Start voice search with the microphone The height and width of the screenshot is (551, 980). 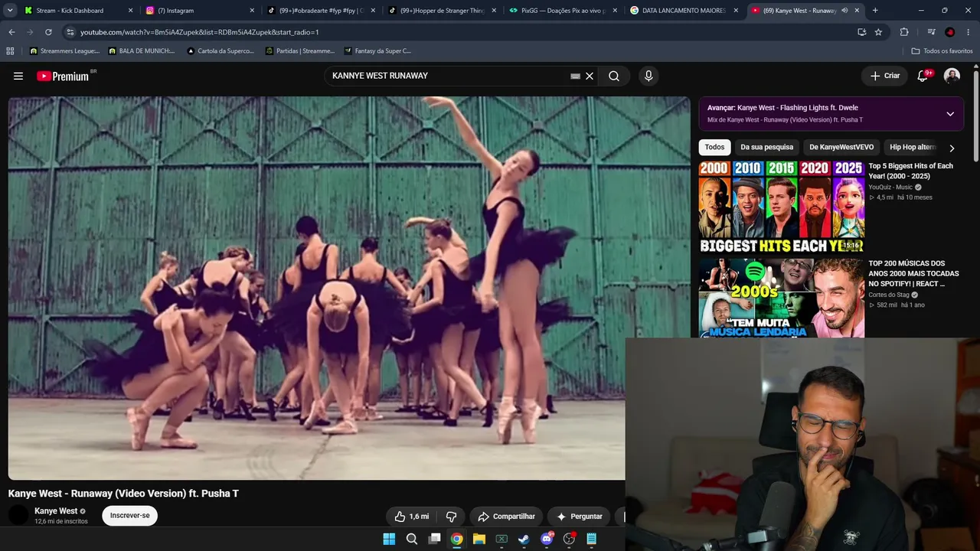pyautogui.click(x=648, y=76)
